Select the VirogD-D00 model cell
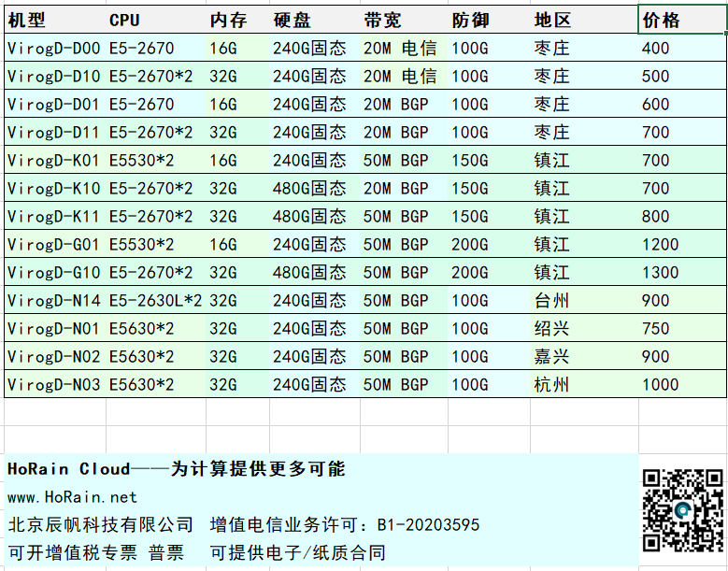Image resolution: width=728 pixels, height=571 pixels. click(55, 48)
